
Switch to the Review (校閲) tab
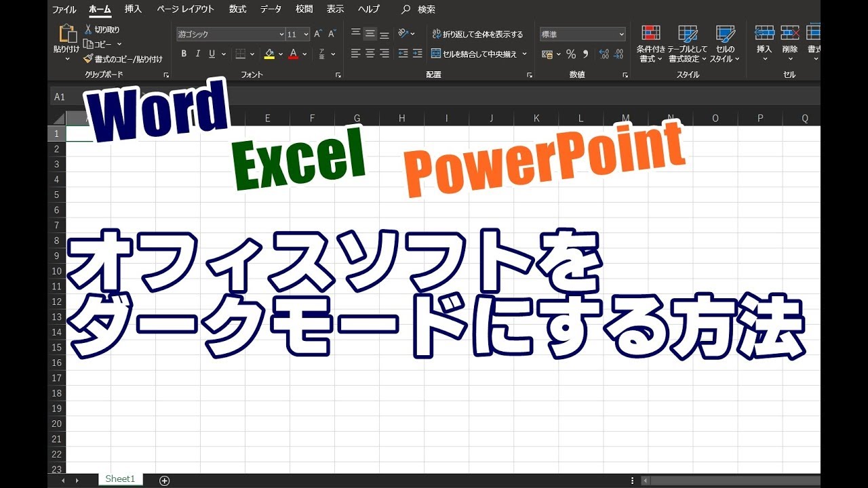304,9
